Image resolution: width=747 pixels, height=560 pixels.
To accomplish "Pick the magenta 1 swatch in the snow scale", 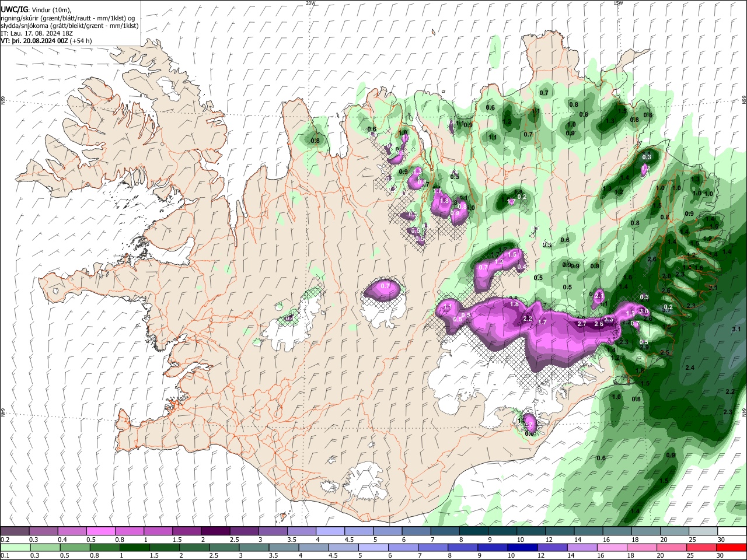I will [158, 531].
